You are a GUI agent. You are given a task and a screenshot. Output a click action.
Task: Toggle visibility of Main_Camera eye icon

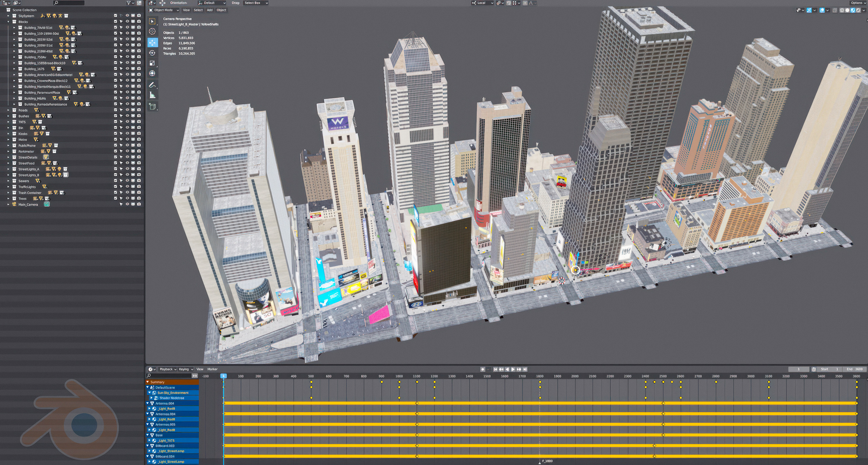click(127, 204)
